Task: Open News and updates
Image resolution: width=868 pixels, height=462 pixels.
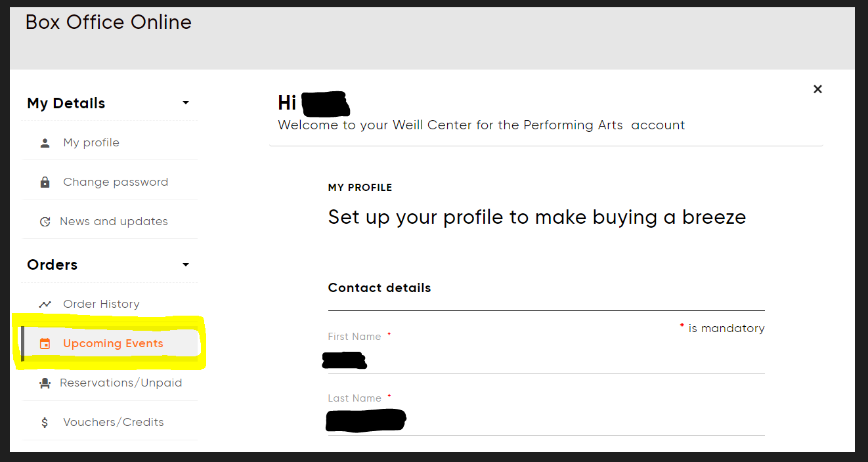Action: click(110, 222)
